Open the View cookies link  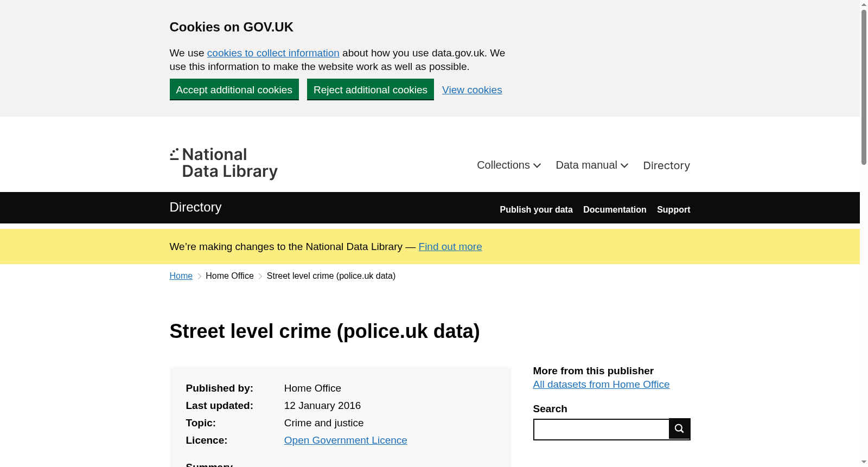pos(472,90)
